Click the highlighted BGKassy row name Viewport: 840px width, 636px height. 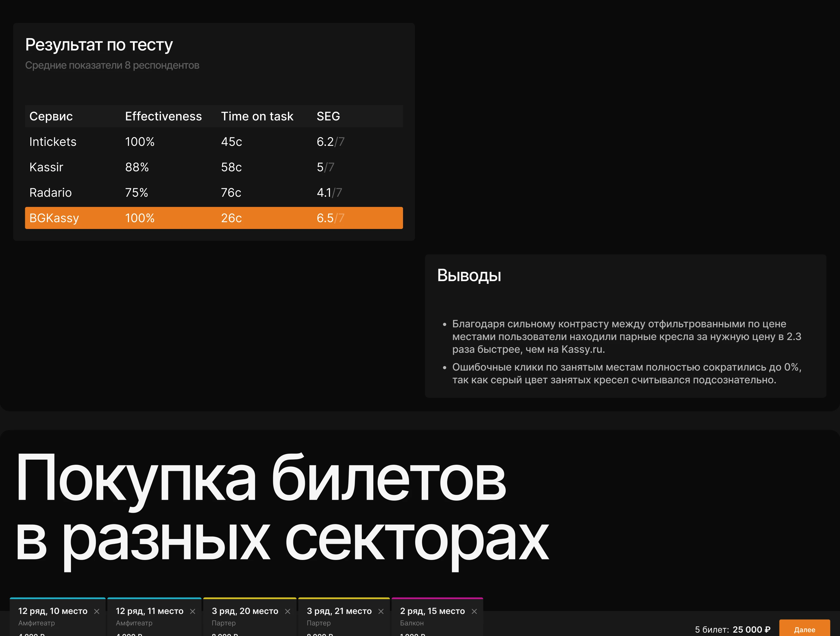point(54,218)
